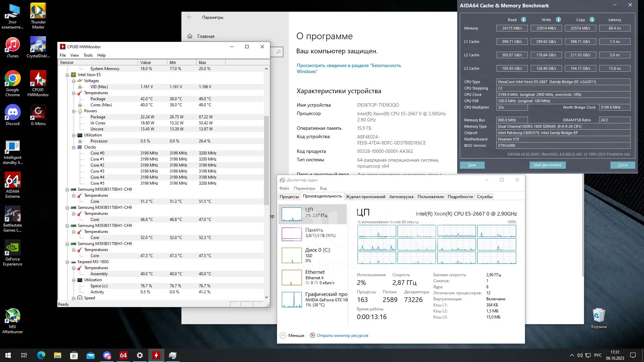Switch to Службы tab in Task Manager
Image resolution: width=644 pixels, height=362 pixels.
(x=485, y=197)
